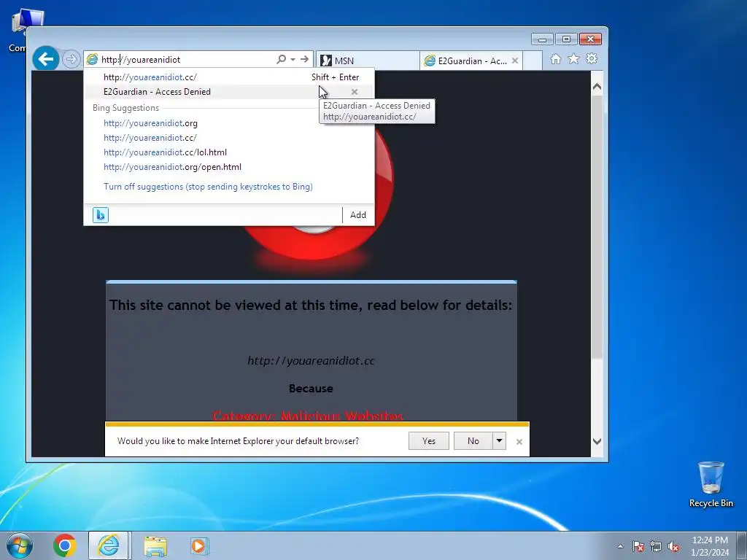
Task: Click the page scrollbar up arrow
Action: click(597, 87)
